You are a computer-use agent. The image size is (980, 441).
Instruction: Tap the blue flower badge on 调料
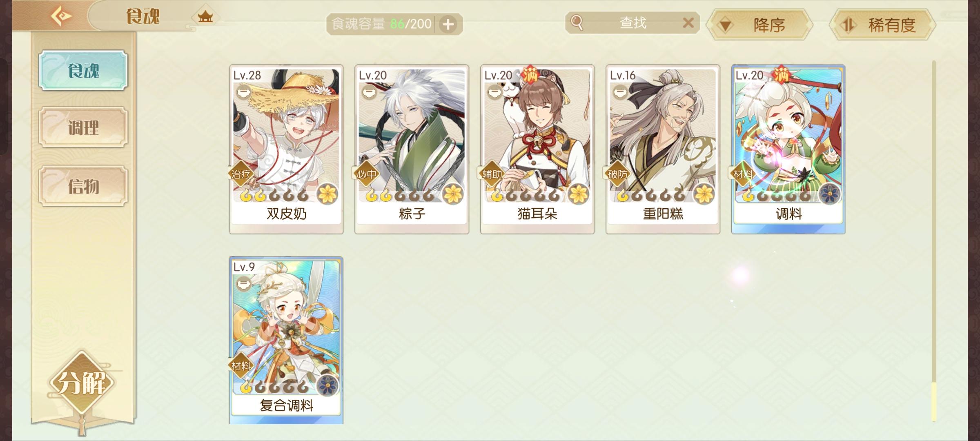click(830, 194)
